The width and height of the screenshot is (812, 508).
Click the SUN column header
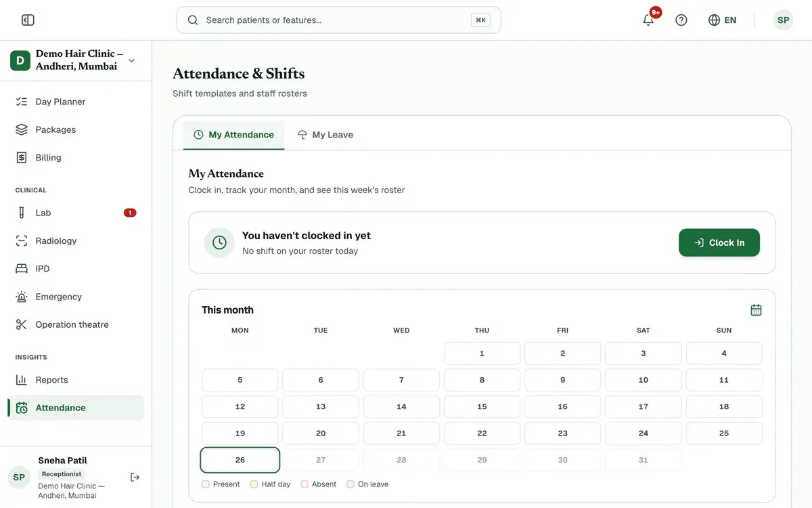click(x=724, y=331)
